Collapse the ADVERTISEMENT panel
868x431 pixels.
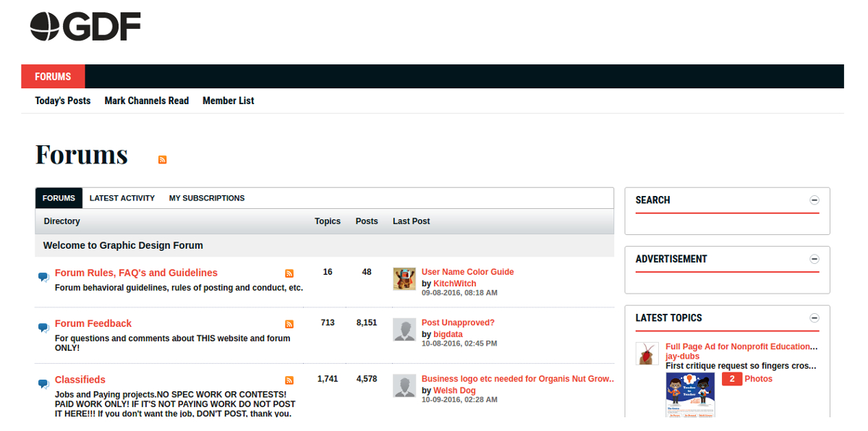click(x=814, y=259)
